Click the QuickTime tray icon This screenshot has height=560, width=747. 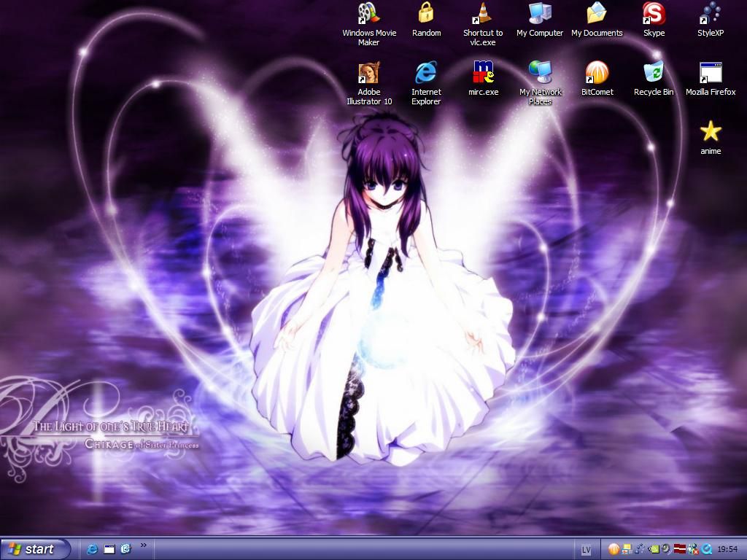pos(706,550)
